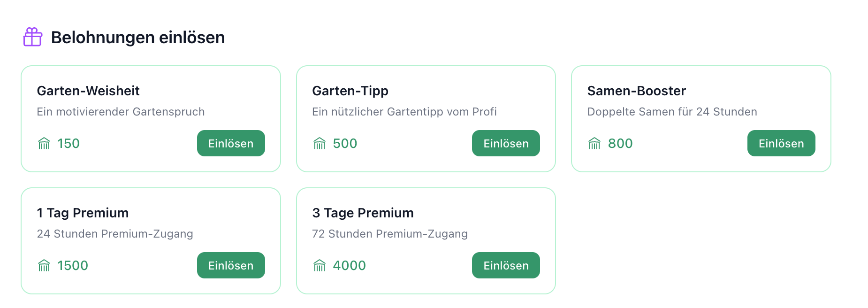Click the coin icon beside 800
This screenshot has height=308, width=868.
click(x=594, y=143)
